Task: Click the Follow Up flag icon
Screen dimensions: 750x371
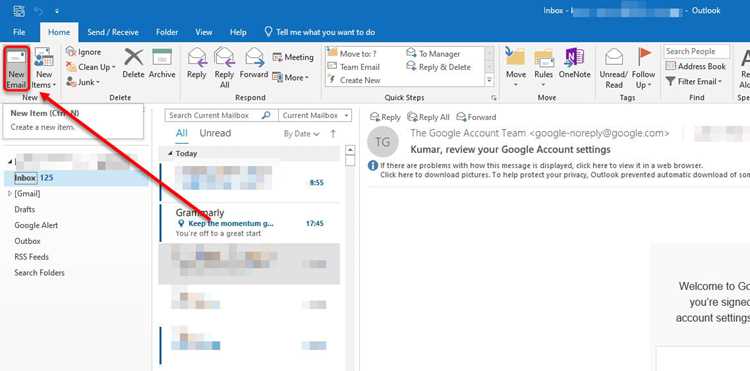Action: pyautogui.click(x=644, y=57)
